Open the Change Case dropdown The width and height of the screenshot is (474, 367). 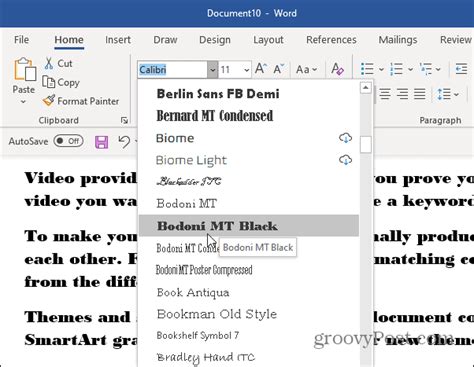tap(306, 69)
